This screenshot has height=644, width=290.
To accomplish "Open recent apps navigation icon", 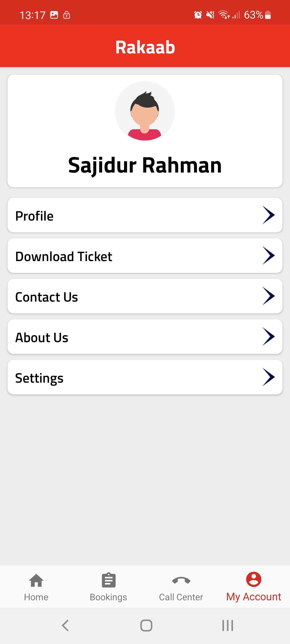I will (227, 625).
